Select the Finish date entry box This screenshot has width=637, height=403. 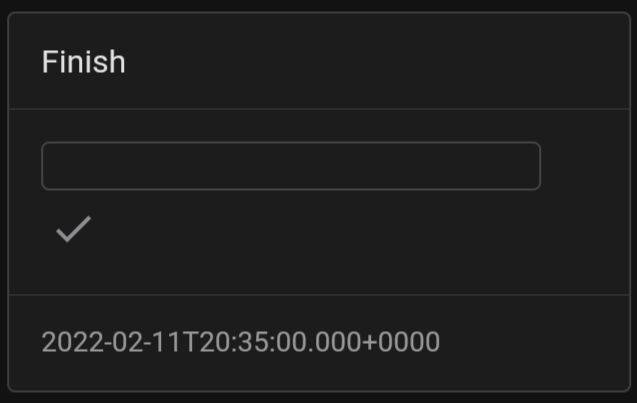290,166
